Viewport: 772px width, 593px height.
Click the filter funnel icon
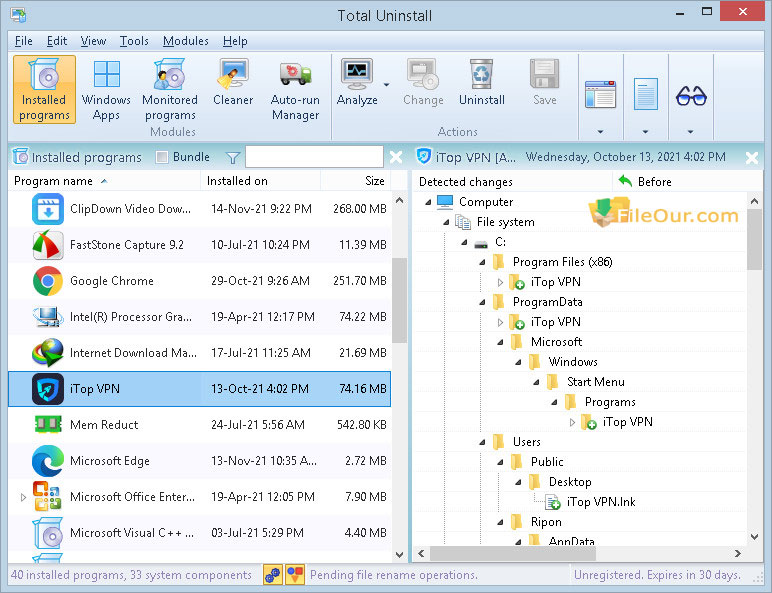click(232, 158)
